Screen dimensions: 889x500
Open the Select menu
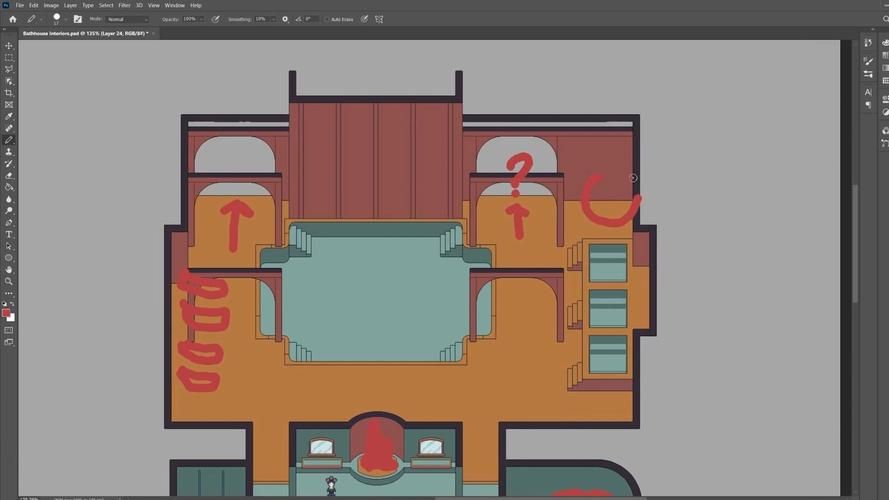(106, 5)
